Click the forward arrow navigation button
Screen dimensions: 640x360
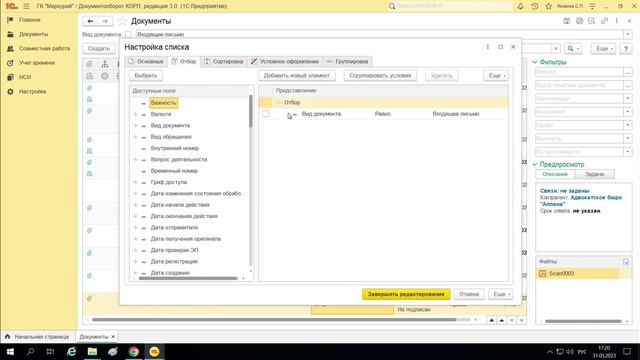pyautogui.click(x=105, y=21)
